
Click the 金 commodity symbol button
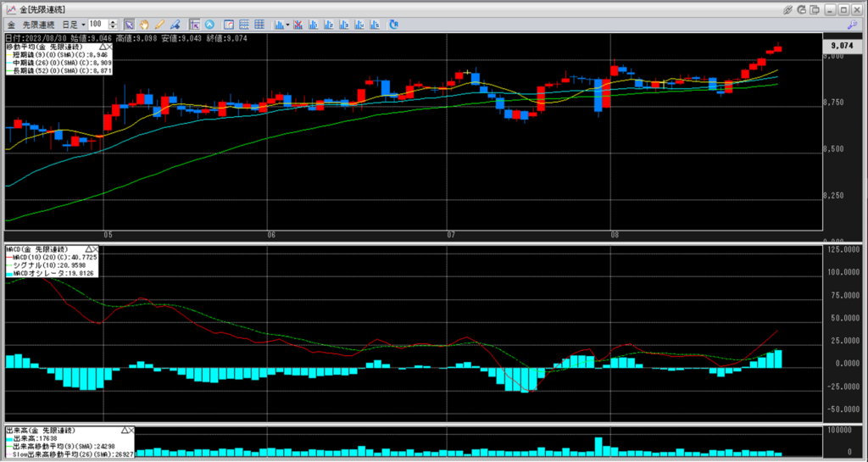click(11, 24)
